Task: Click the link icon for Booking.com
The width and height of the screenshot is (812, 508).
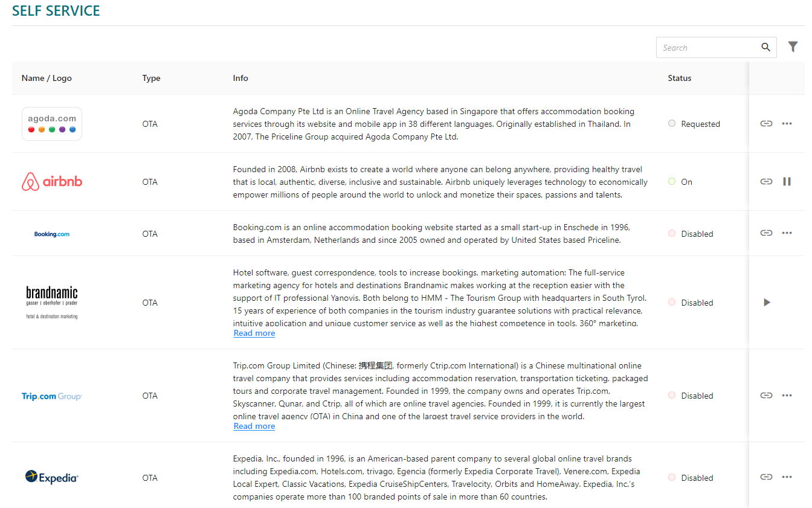Action: 766,234
